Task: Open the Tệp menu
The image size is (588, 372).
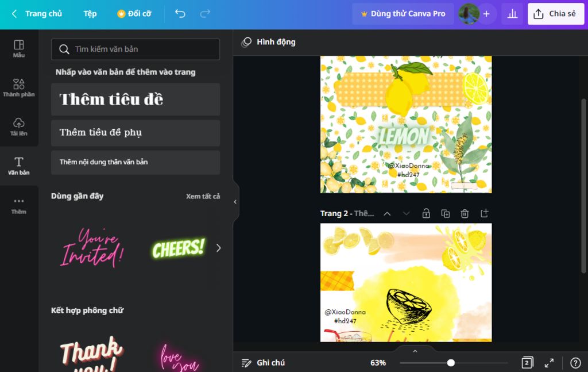Action: [x=90, y=14]
